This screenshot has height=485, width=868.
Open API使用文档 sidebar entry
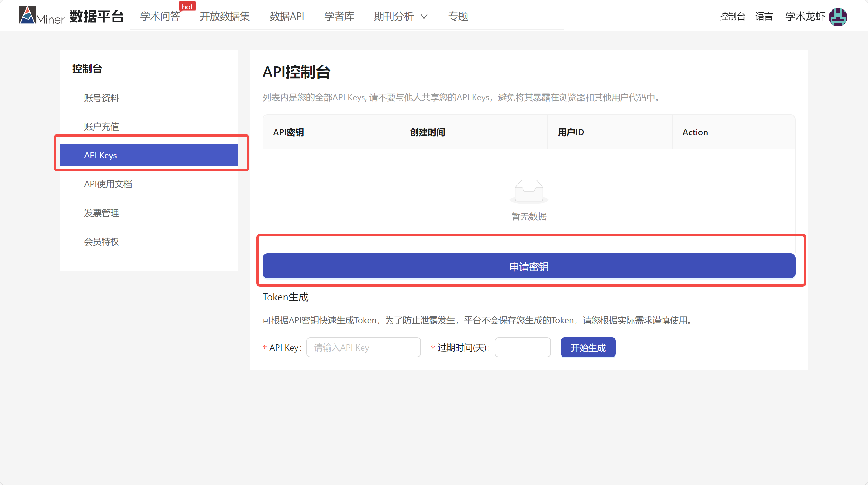[x=108, y=184]
